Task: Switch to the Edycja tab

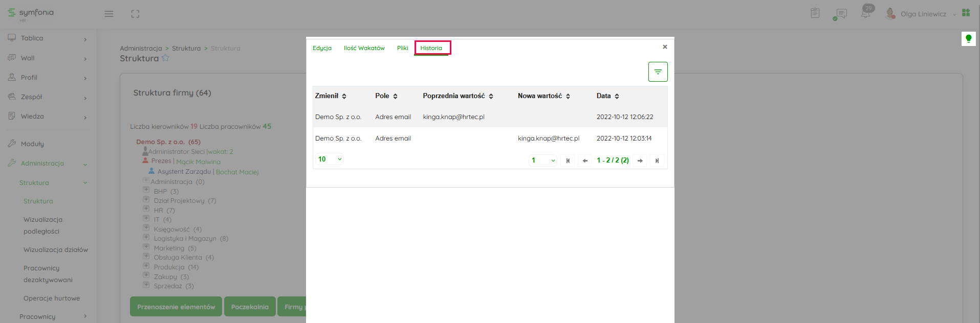Action: pyautogui.click(x=322, y=48)
